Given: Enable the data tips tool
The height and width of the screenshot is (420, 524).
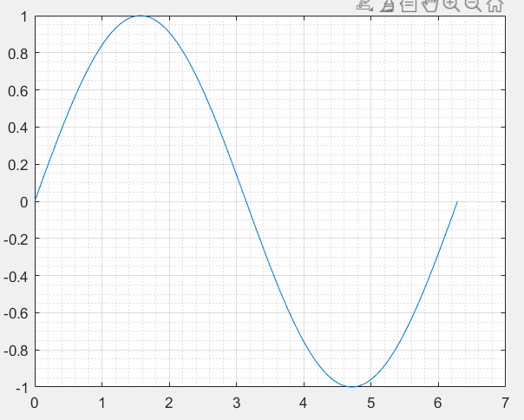Looking at the screenshot, I should point(409,6).
